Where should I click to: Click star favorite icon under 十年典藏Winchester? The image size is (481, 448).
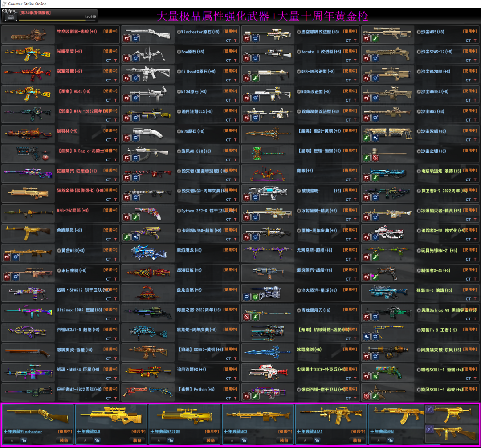(12, 440)
